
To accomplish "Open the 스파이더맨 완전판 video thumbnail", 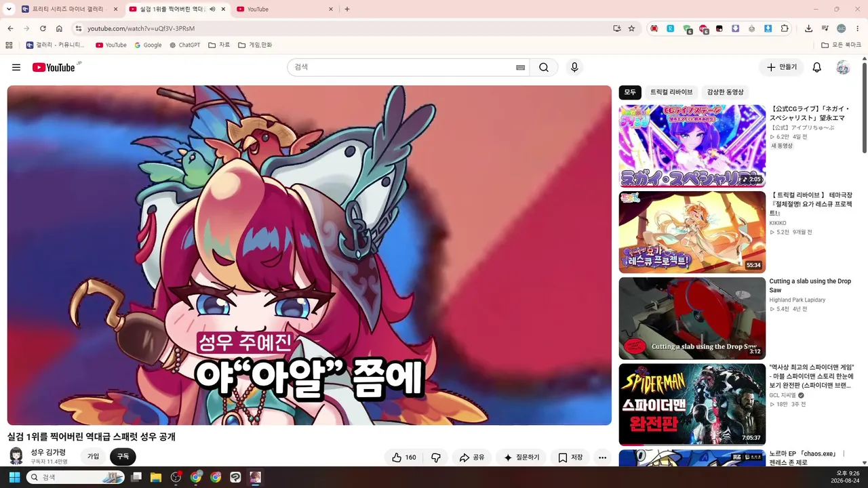I will tap(692, 404).
